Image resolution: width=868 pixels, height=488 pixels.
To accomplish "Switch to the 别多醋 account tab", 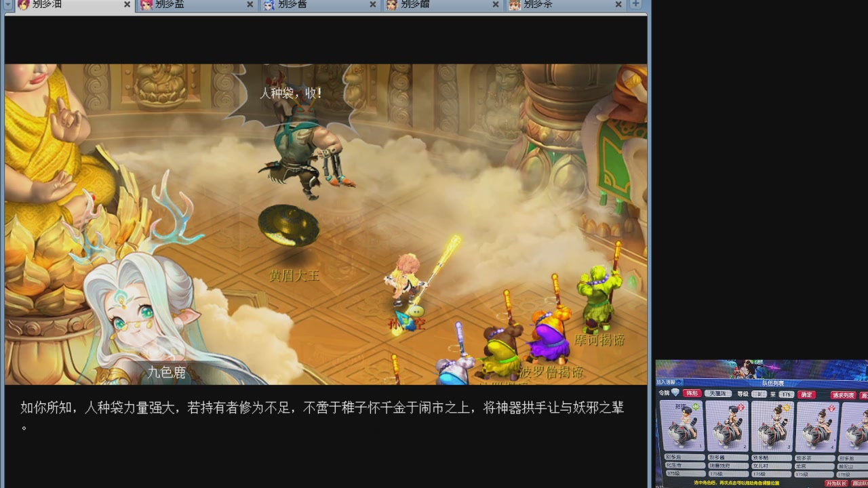I will tap(443, 5).
